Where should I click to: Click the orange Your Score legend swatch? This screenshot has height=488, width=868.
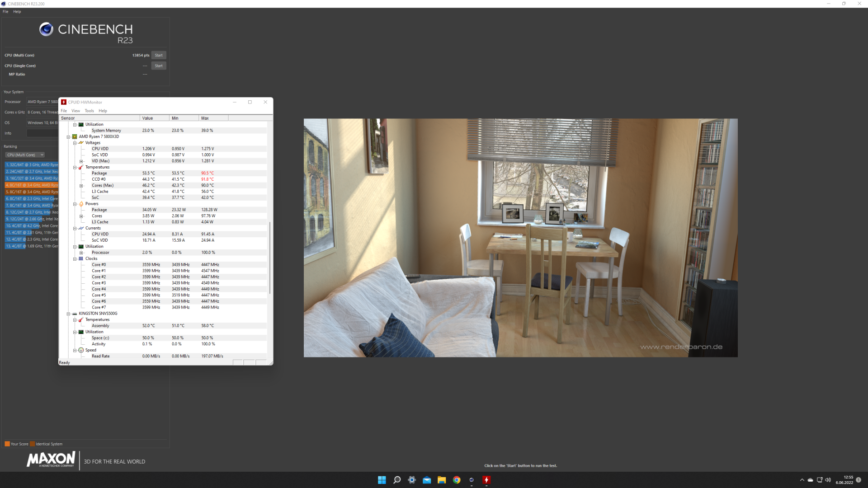coord(7,444)
